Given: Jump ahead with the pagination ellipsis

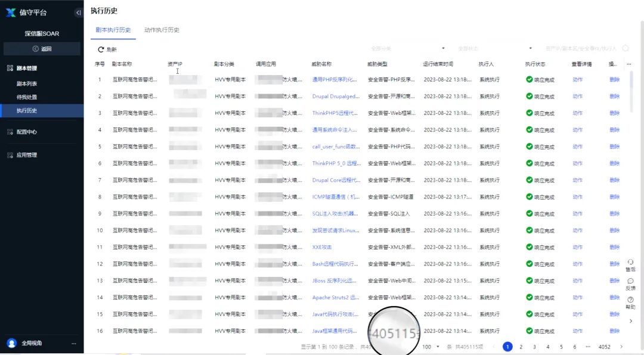Looking at the screenshot, I should (x=588, y=347).
